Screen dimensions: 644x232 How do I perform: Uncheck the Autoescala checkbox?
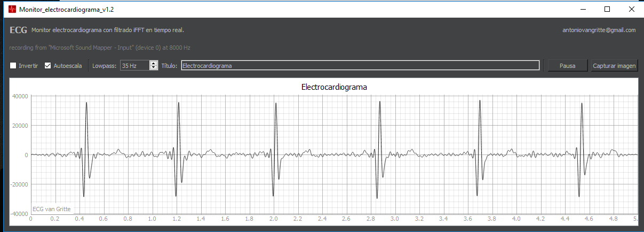pyautogui.click(x=47, y=66)
